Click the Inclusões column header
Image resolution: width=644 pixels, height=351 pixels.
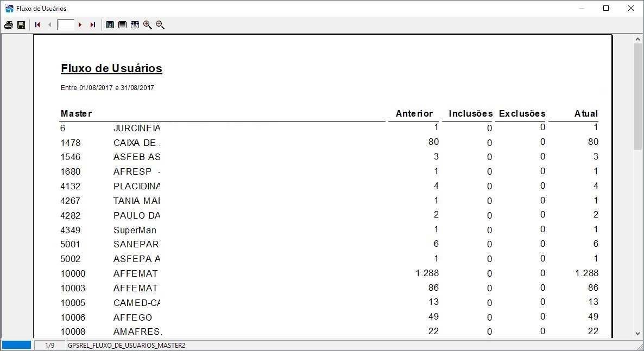(471, 114)
